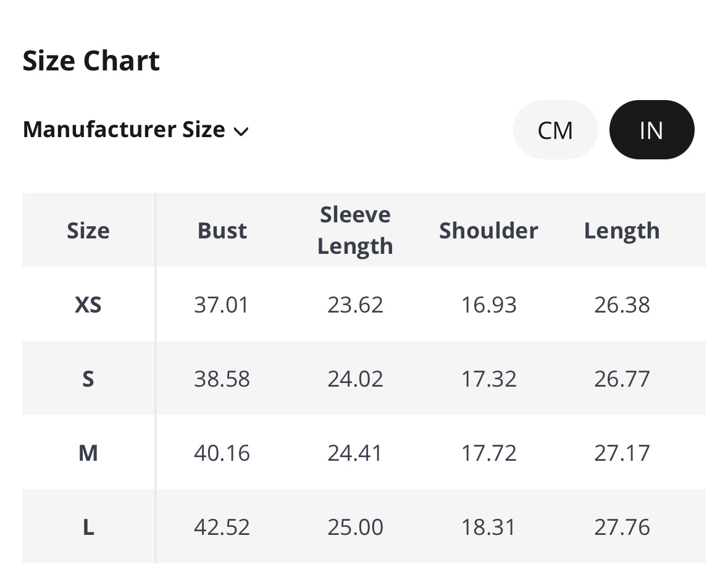Screen dimensions: 728x567
Task: Click the Bust column header
Action: [x=222, y=230]
